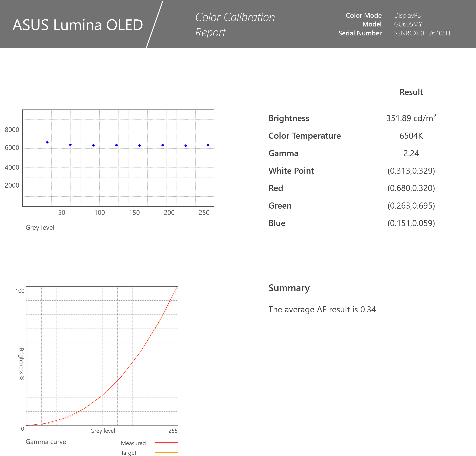476x456 pixels.
Task: Click the first blue dot in temperature chart
Action: point(47,142)
